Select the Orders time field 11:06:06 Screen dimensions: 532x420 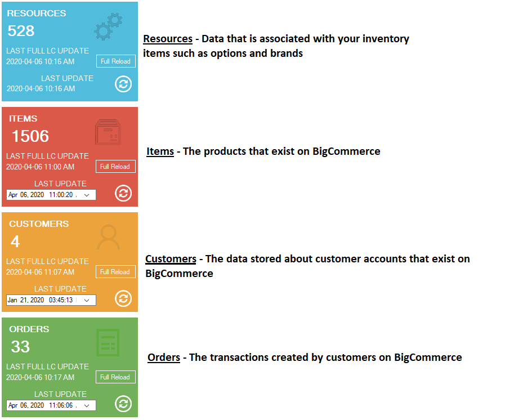(x=61, y=405)
